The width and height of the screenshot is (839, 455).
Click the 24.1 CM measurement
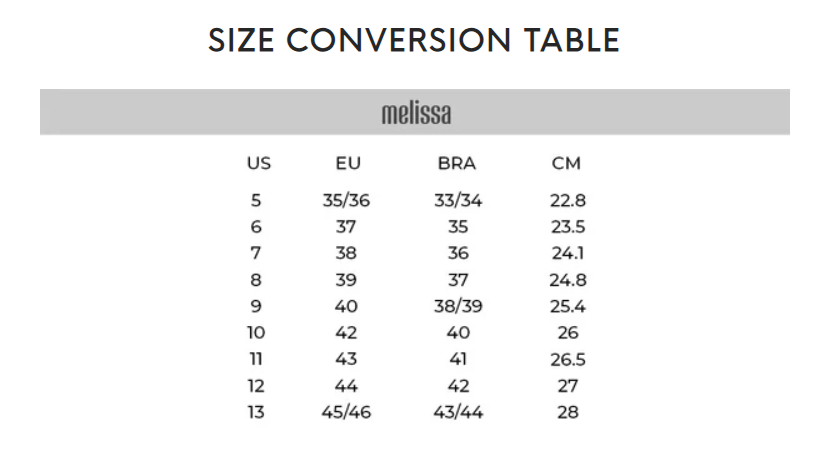click(567, 253)
